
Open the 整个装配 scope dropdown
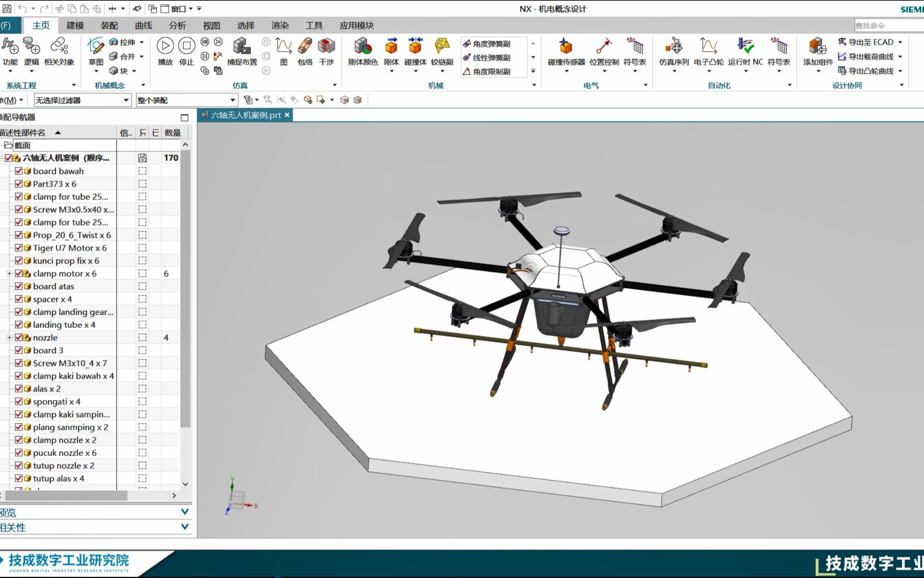coord(232,100)
